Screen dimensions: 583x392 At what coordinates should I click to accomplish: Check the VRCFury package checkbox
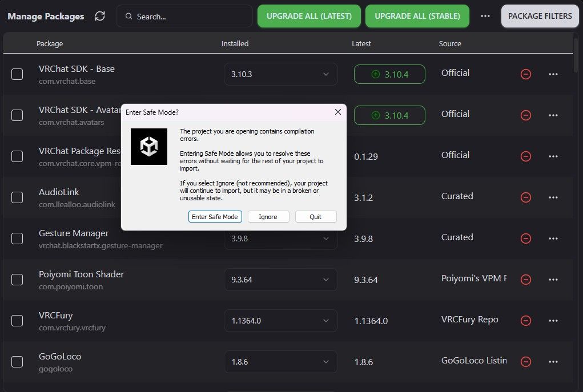pyautogui.click(x=17, y=320)
